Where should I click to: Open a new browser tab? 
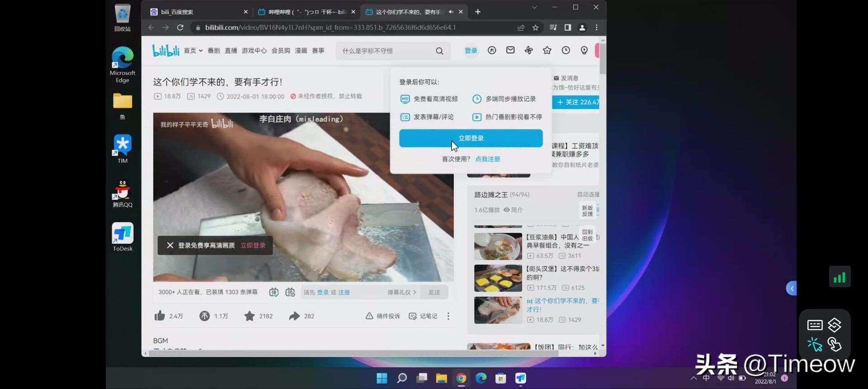click(x=477, y=12)
